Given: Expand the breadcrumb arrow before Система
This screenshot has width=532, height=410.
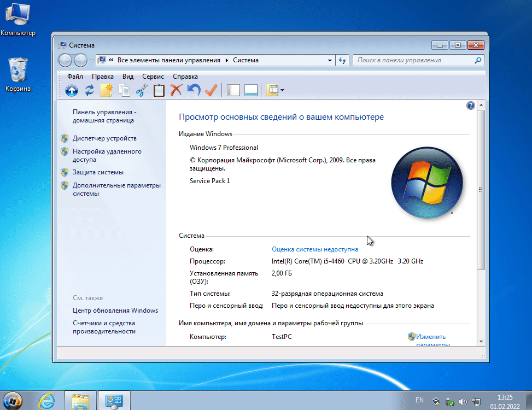Looking at the screenshot, I should point(227,60).
